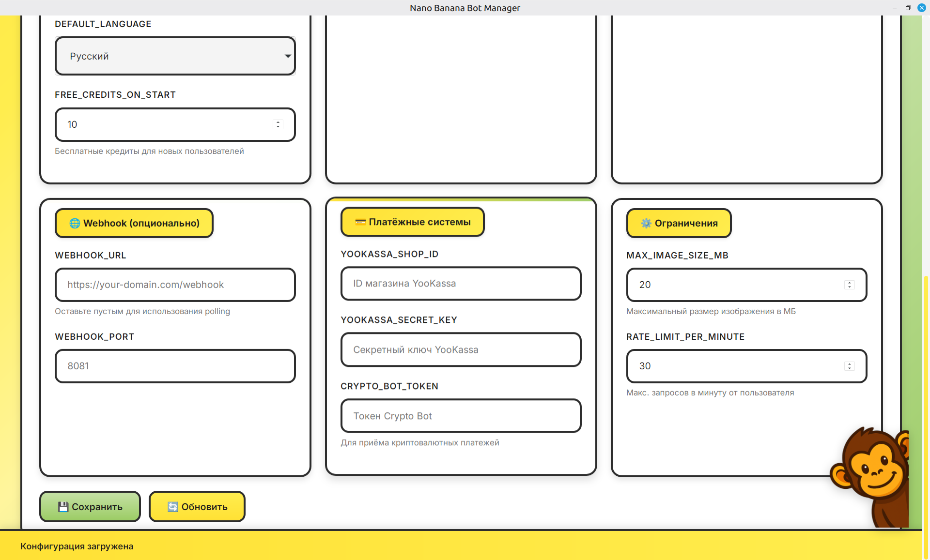Click the floppy disk icon on Сохранить
This screenshot has width=930, height=560.
(x=63, y=507)
